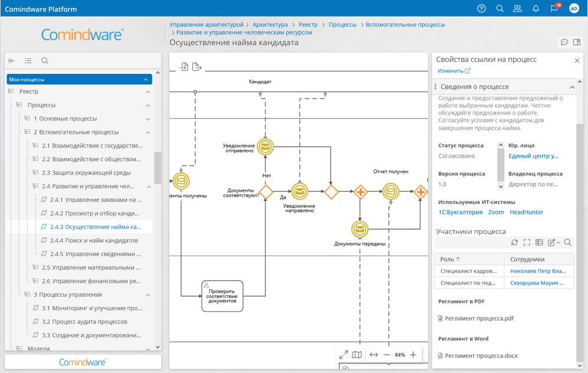This screenshot has width=588, height=373.
Task: Click the flag icon with 16 badge
Action: point(554,9)
